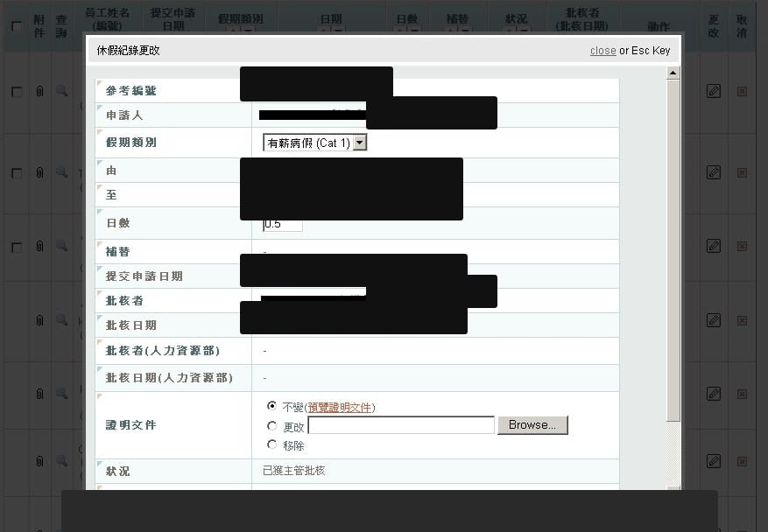
Task: Click the 證明文件 field label
Action: [130, 425]
